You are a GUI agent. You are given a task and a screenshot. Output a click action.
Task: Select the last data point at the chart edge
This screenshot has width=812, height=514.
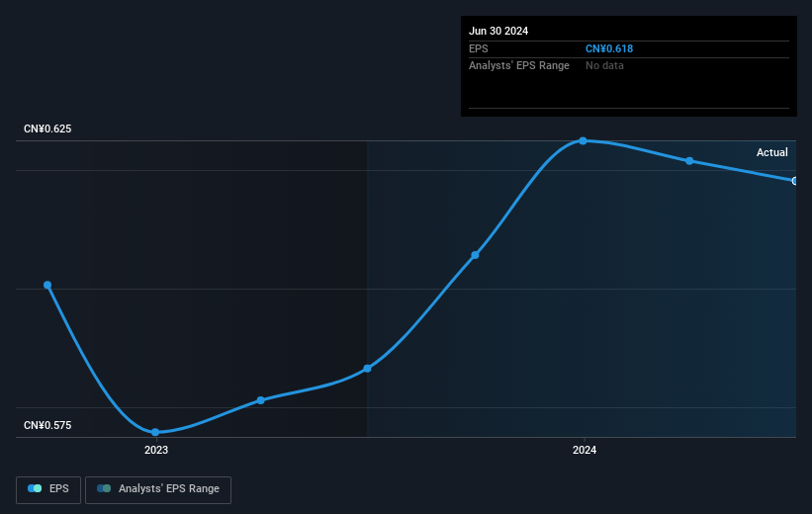pyautogui.click(x=794, y=181)
